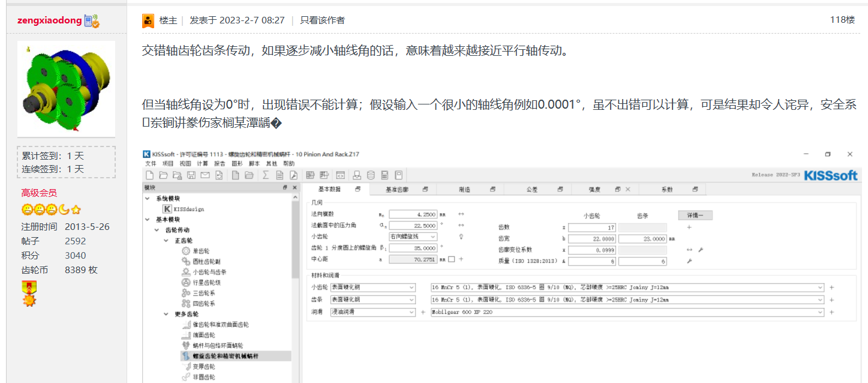868x383 pixels.
Task: Click the normal module field 4.2500
Action: (413, 214)
